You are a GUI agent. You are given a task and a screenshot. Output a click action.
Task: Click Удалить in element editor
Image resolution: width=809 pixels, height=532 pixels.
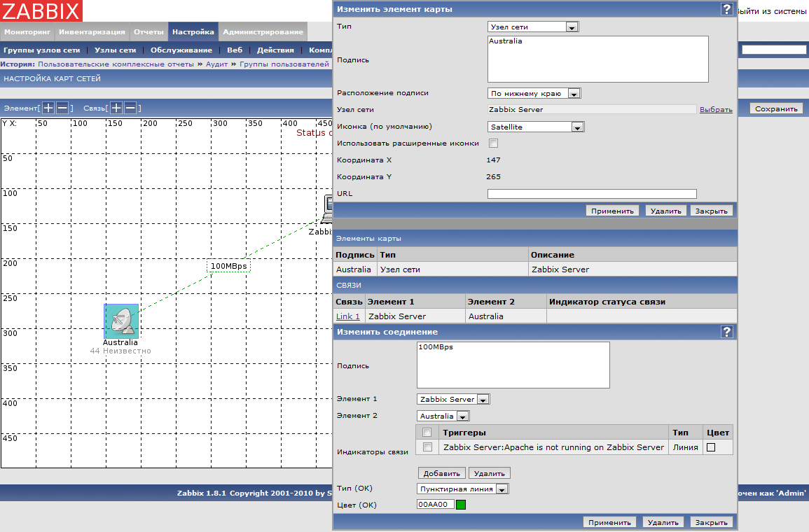pyautogui.click(x=665, y=211)
